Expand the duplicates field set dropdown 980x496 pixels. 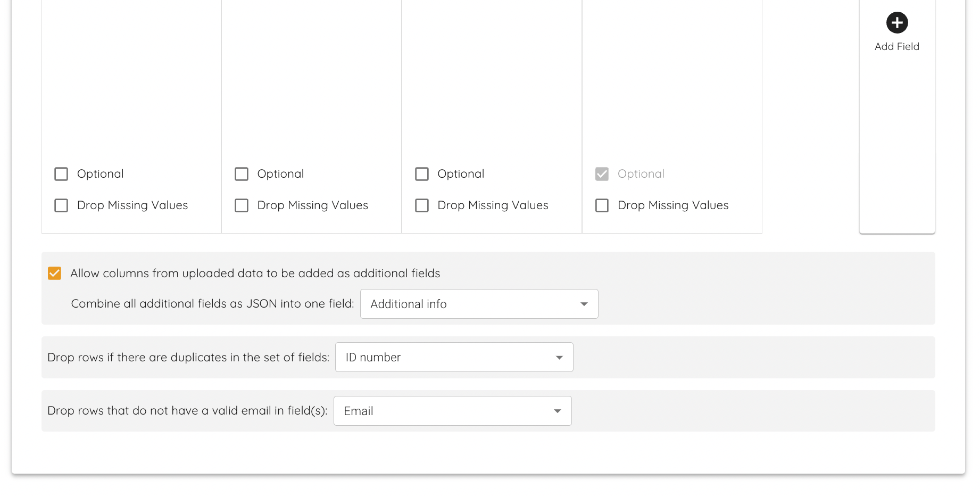point(454,357)
